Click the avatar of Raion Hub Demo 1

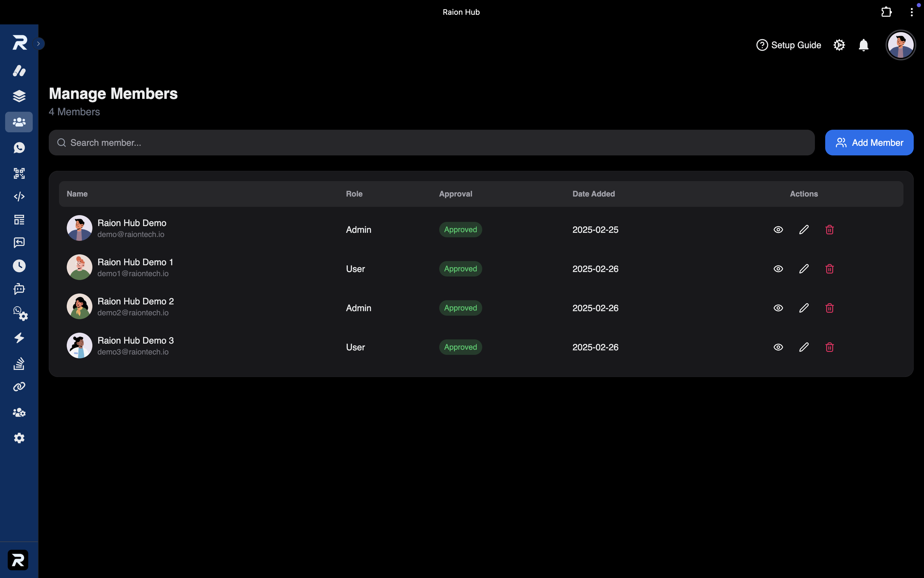(80, 267)
